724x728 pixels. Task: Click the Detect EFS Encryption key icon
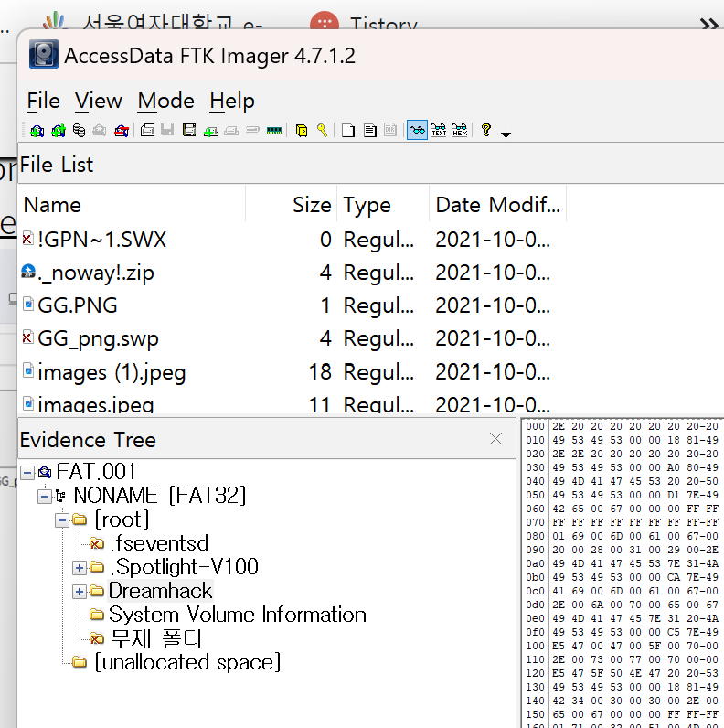pos(322,131)
